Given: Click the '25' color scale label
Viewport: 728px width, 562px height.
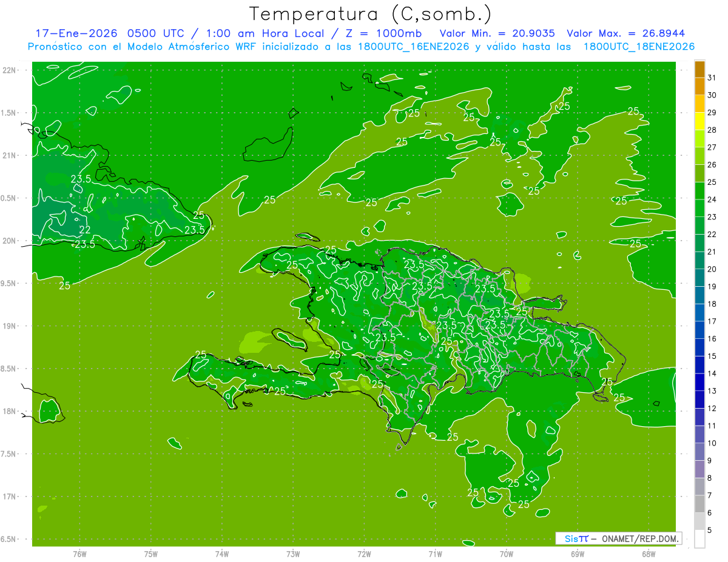Looking at the screenshot, I should [712, 182].
